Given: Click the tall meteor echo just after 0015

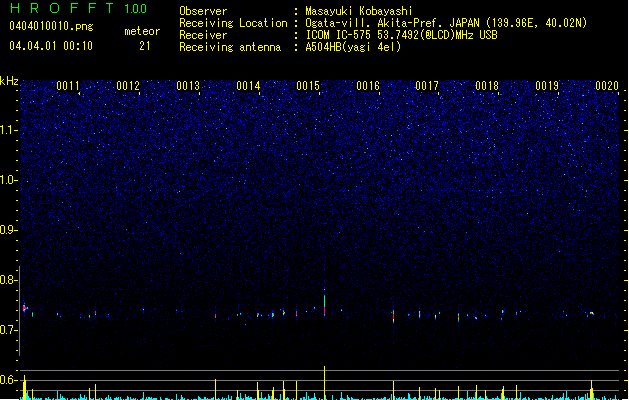Looking at the screenshot, I should (325, 303).
